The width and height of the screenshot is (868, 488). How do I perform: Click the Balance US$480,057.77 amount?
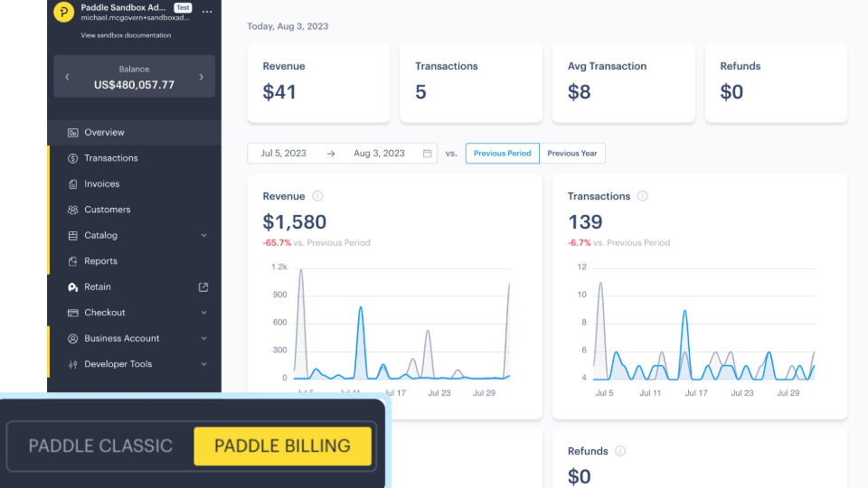coord(134,85)
